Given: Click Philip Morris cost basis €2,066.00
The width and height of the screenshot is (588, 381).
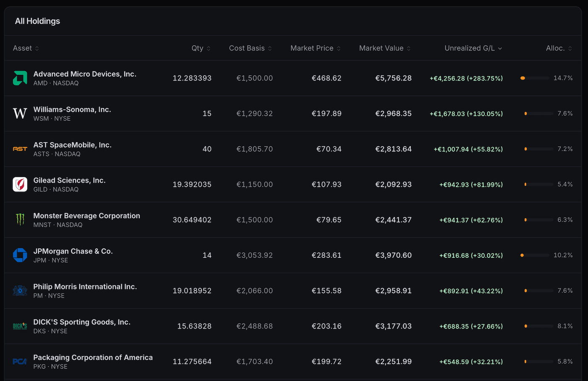Looking at the screenshot, I should [x=255, y=291].
